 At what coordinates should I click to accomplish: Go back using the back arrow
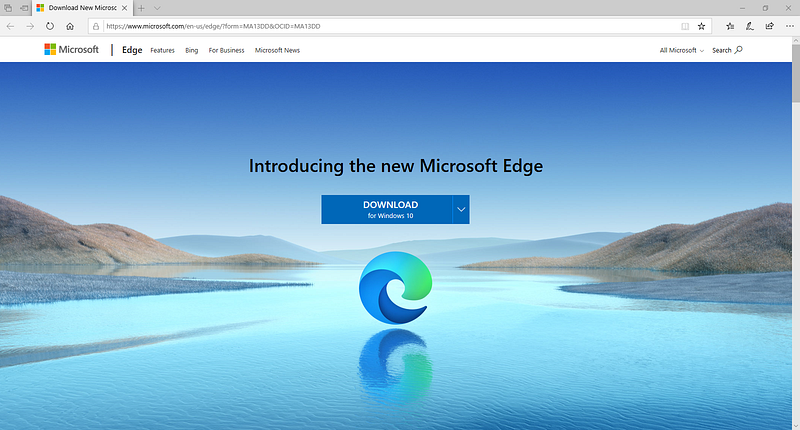(10, 26)
